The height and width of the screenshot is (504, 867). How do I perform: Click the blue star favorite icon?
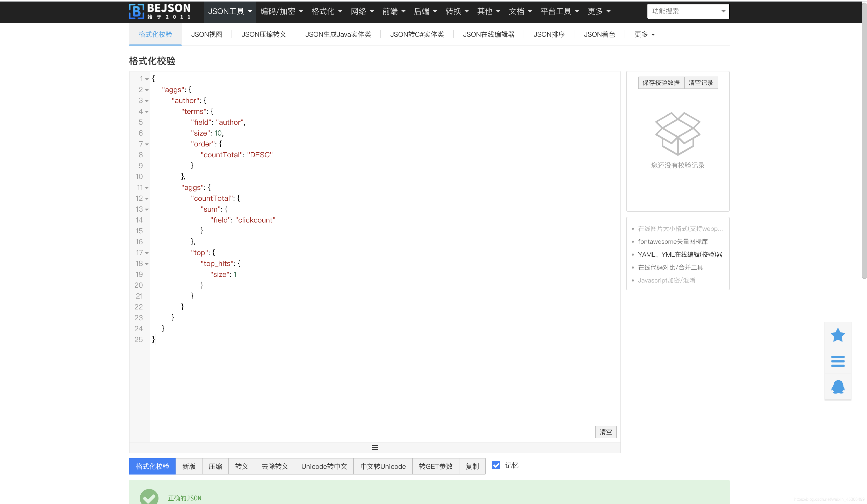pos(837,335)
